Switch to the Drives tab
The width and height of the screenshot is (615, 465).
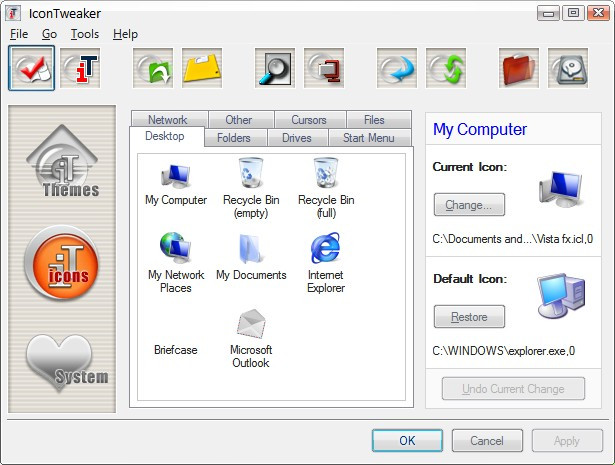(297, 138)
